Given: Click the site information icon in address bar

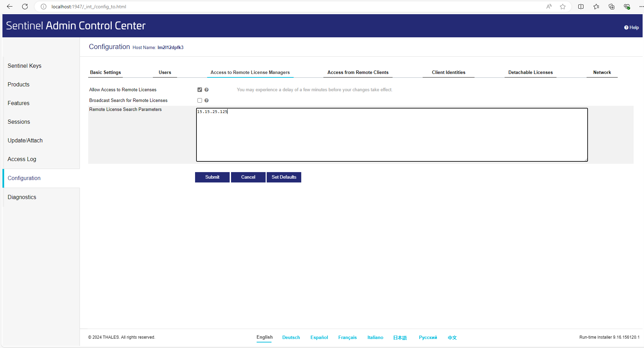Looking at the screenshot, I should [44, 7].
